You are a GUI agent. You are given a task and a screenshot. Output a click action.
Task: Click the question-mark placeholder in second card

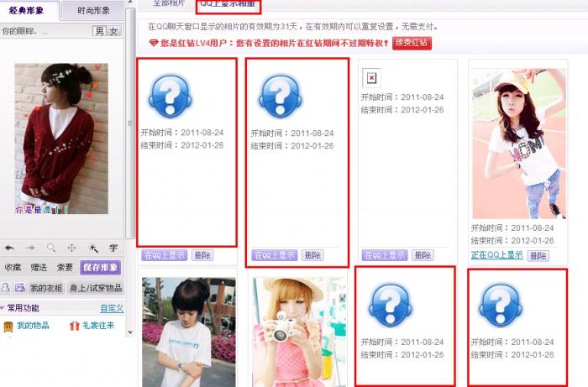(280, 96)
